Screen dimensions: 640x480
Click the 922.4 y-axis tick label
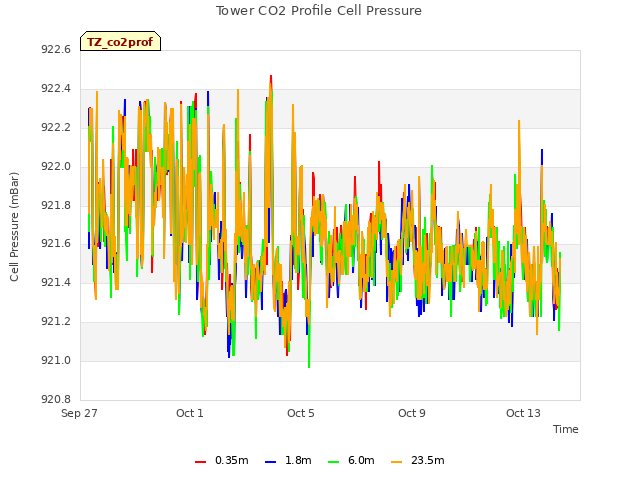(56, 88)
